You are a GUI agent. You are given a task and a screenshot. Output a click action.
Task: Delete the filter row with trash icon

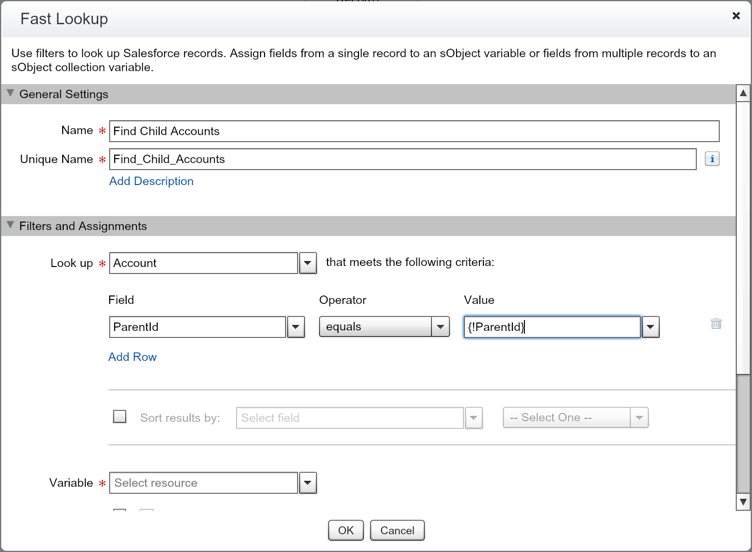click(x=716, y=324)
